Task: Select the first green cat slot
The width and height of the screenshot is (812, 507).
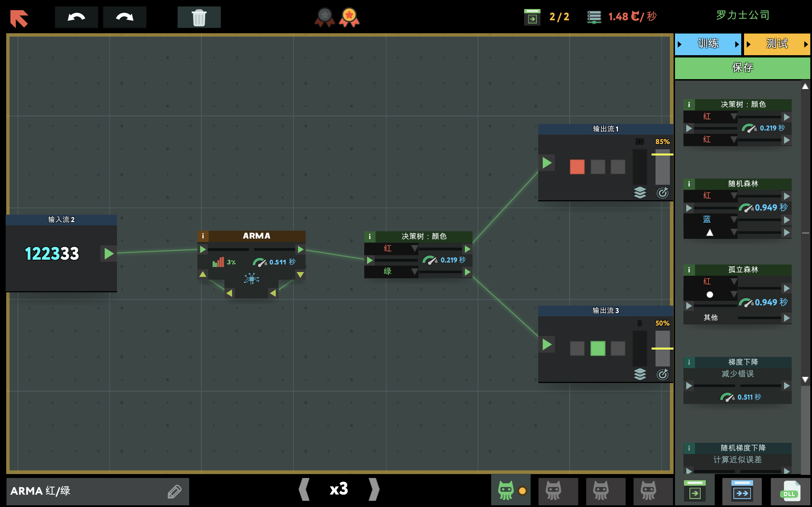Action: [506, 491]
